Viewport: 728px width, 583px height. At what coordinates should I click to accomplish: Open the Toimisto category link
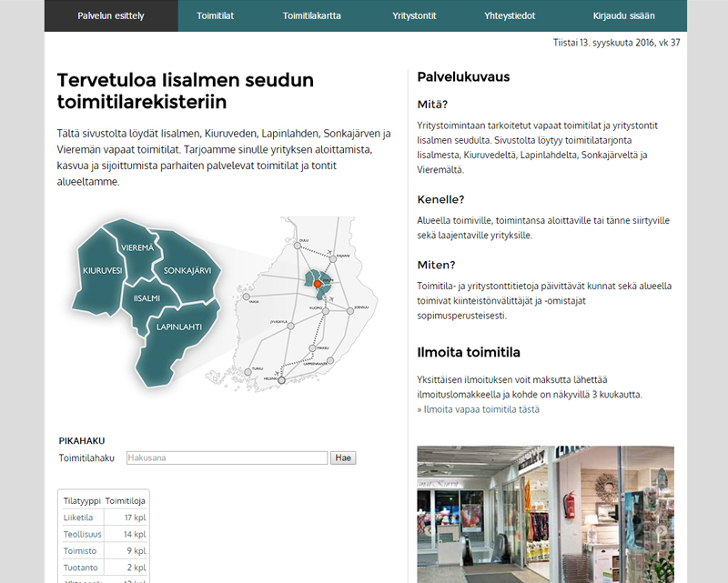[80, 551]
